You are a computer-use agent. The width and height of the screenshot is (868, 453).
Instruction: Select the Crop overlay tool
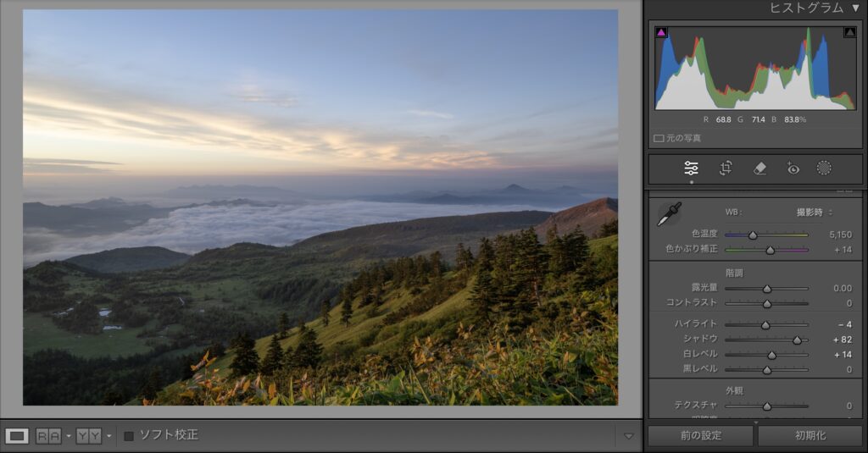[x=726, y=168]
